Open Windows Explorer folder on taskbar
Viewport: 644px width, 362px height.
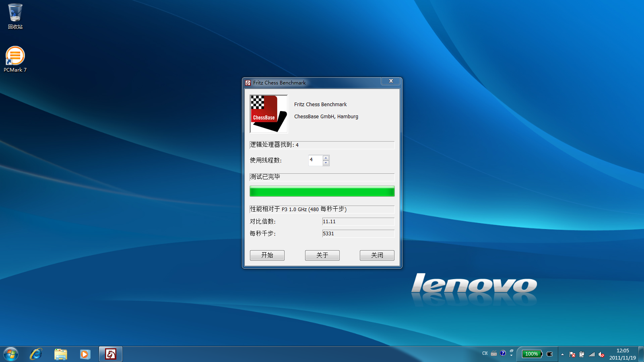click(61, 354)
